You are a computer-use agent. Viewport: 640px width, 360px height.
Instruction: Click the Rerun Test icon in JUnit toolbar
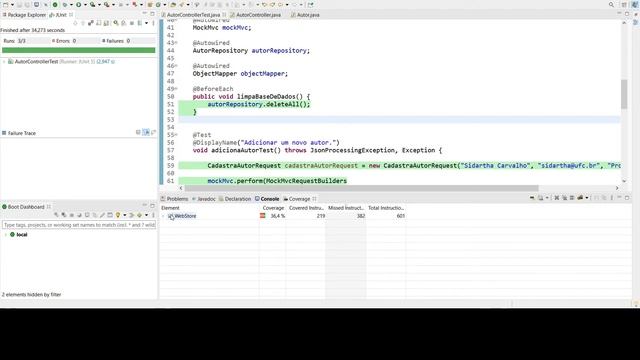tap(116, 23)
